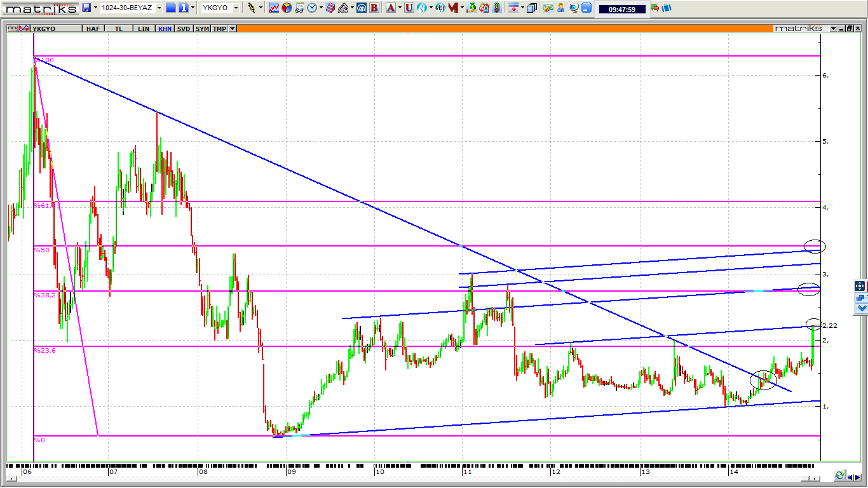Click the TMP button in chart header
868x488 pixels.
point(219,29)
